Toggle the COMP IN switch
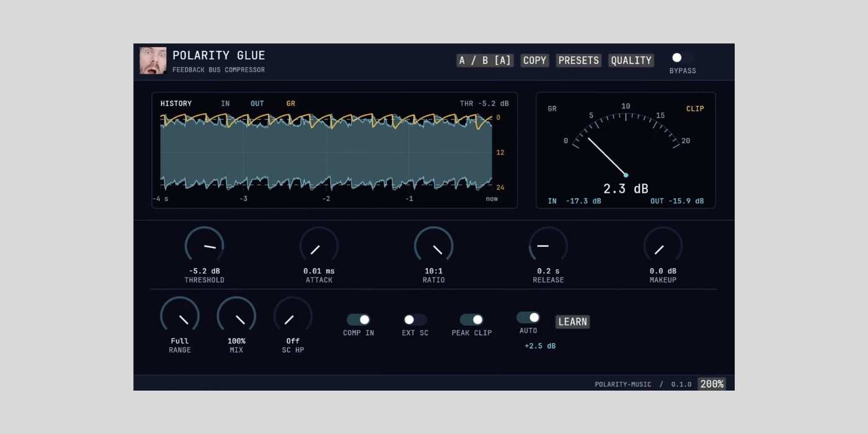Viewport: 868px width, 434px height. 358,319
